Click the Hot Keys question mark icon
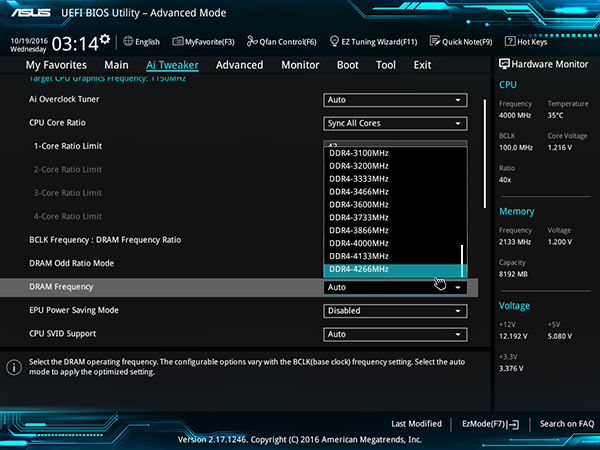600x450 pixels. [510, 41]
